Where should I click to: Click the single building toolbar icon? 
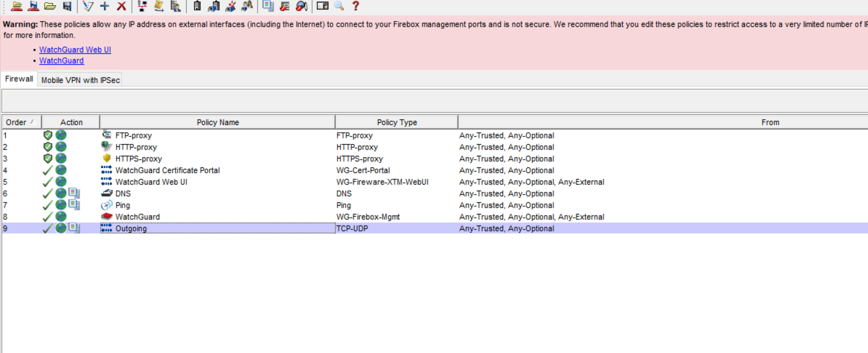point(197,6)
